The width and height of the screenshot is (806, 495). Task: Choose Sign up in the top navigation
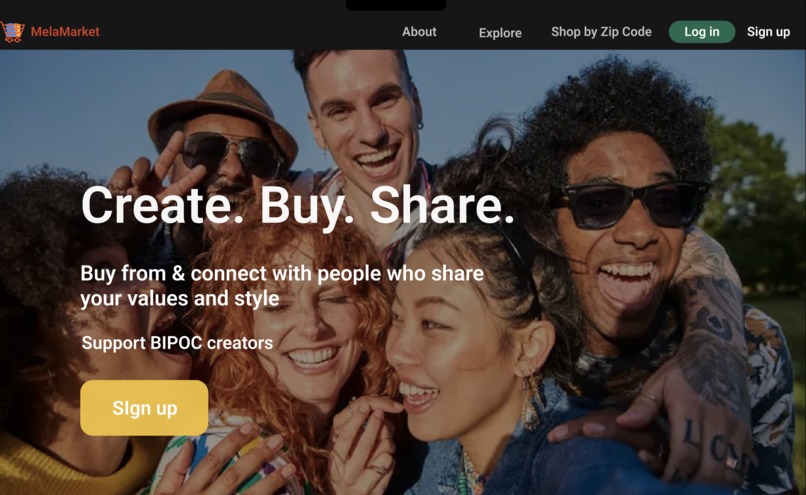[x=768, y=32]
